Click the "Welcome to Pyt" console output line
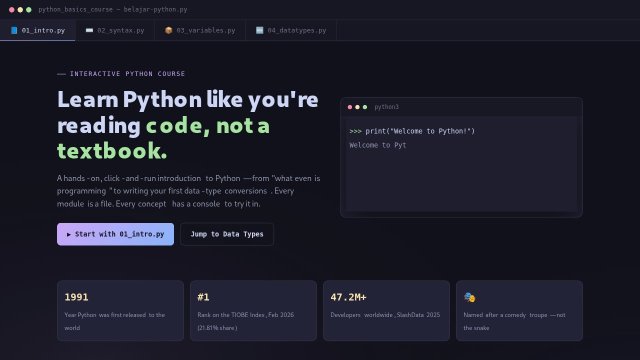 pos(378,145)
